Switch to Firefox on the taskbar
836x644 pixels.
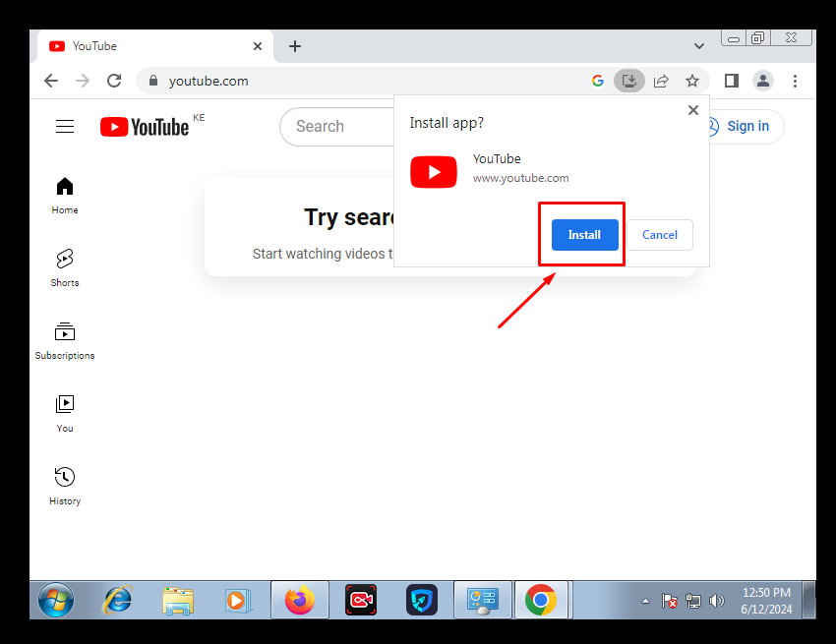(300, 601)
